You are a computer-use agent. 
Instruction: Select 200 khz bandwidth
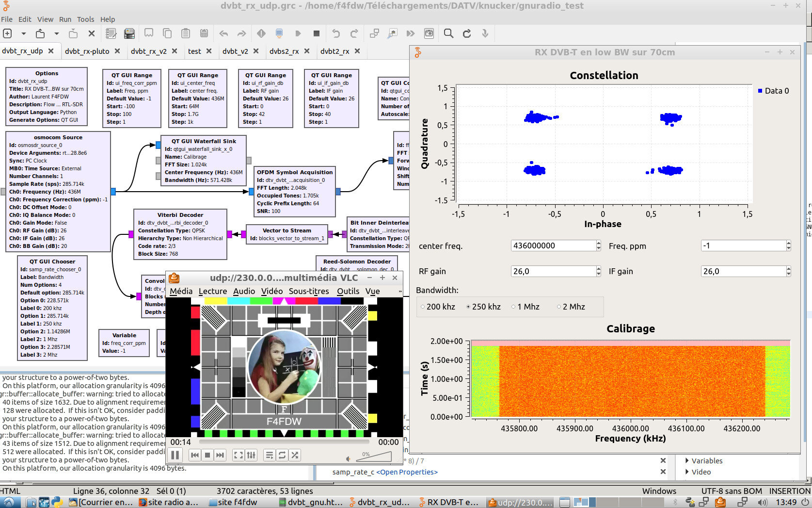pyautogui.click(x=438, y=307)
